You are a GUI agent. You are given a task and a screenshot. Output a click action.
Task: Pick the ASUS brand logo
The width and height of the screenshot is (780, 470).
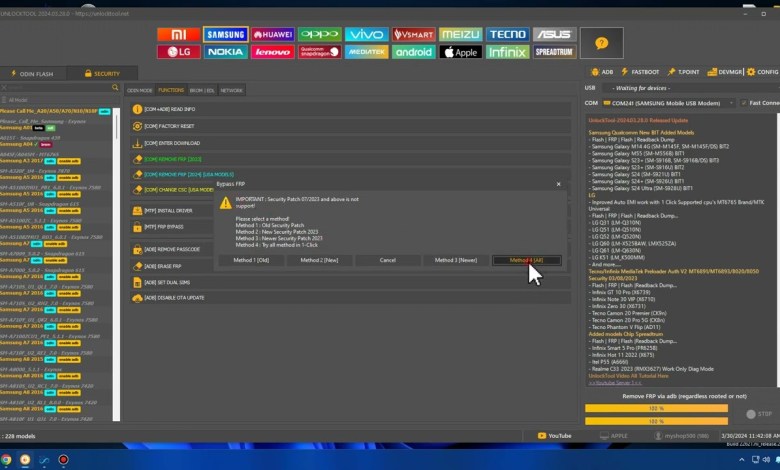(x=555, y=34)
